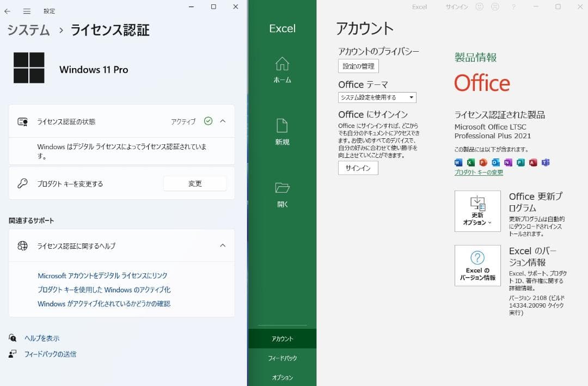This screenshot has height=386, width=588.
Task: Click the New document icon in Excel
Action: point(282,126)
